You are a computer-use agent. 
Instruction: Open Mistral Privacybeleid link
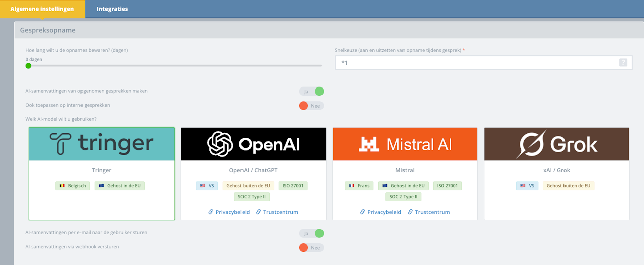tap(384, 212)
